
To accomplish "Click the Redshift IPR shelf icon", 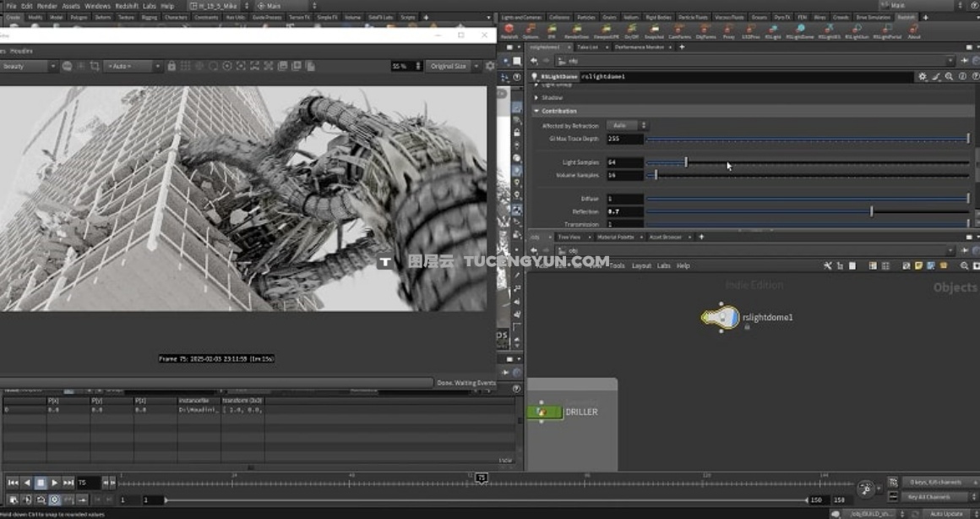I will [552, 30].
